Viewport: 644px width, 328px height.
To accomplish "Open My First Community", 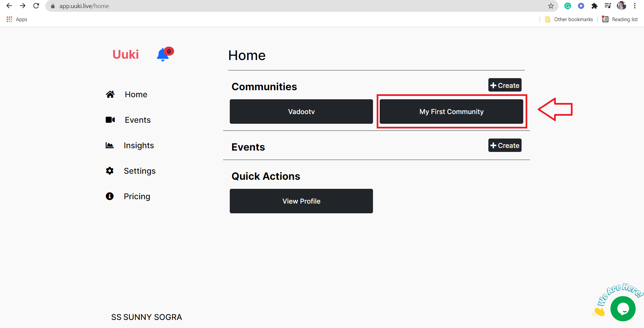I will [x=451, y=111].
